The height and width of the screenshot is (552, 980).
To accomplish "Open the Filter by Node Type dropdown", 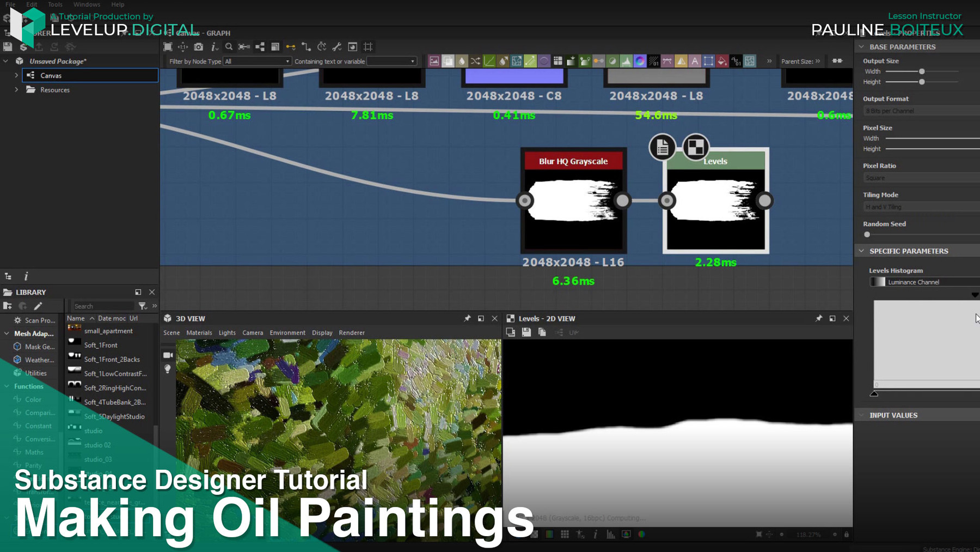I will pos(257,61).
